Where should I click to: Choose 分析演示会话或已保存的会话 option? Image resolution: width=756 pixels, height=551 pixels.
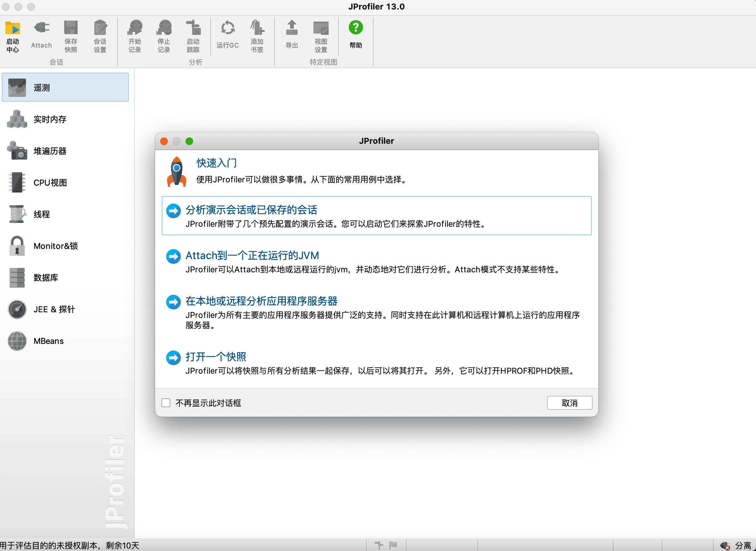(x=251, y=210)
